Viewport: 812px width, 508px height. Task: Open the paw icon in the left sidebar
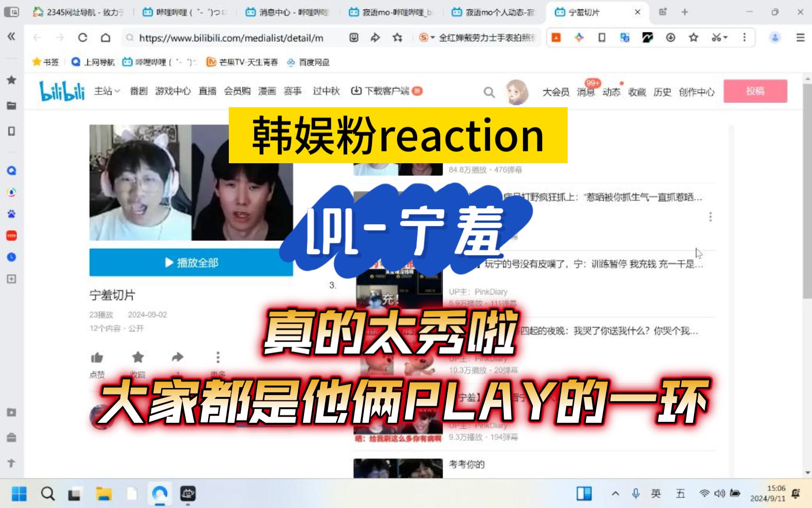pos(12,214)
